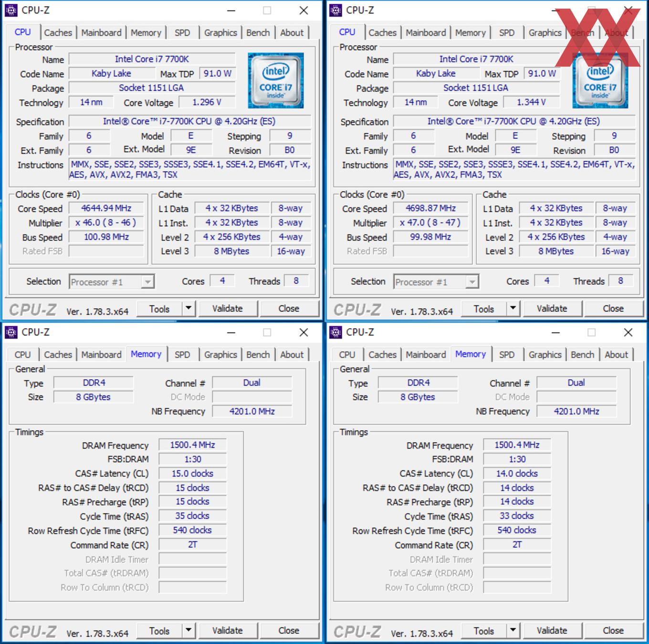Open Tools dropdown arrow in upper-right window
The image size is (649, 644).
(513, 309)
